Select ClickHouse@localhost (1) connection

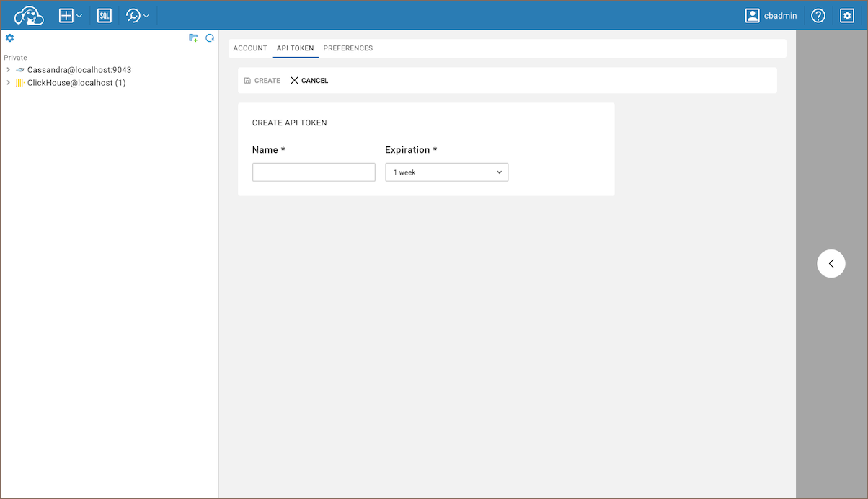tap(76, 83)
